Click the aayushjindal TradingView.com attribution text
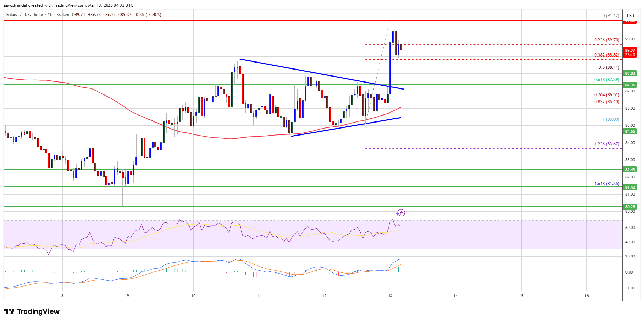The image size is (644, 322). tap(68, 5)
